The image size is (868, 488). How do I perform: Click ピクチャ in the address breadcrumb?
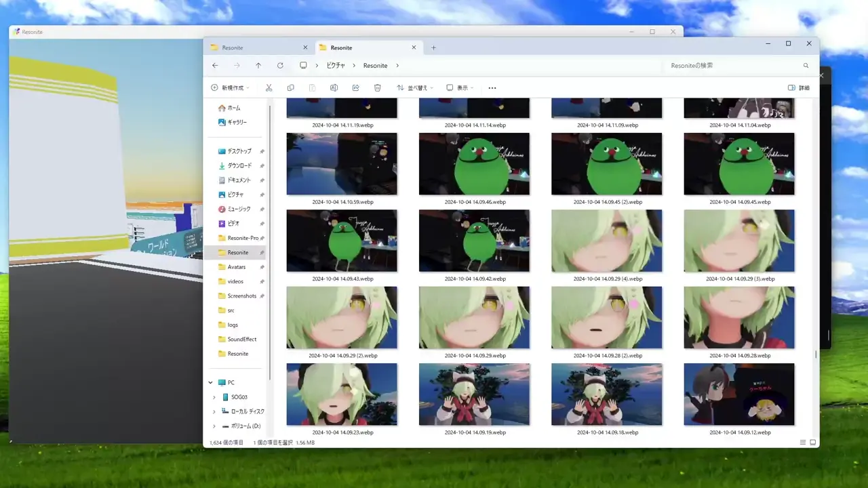[x=336, y=66]
